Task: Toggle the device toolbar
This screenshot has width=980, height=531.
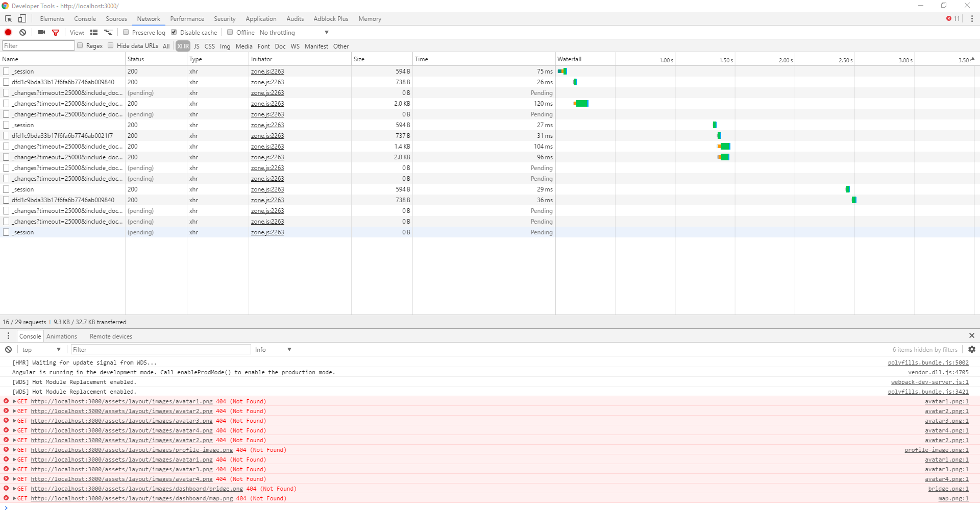Action: pyautogui.click(x=22, y=18)
